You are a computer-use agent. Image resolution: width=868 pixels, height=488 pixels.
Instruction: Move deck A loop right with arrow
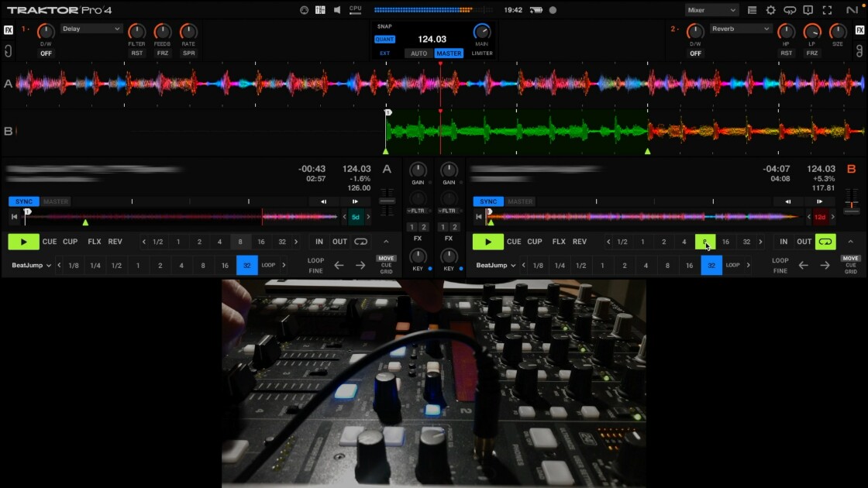(x=360, y=266)
